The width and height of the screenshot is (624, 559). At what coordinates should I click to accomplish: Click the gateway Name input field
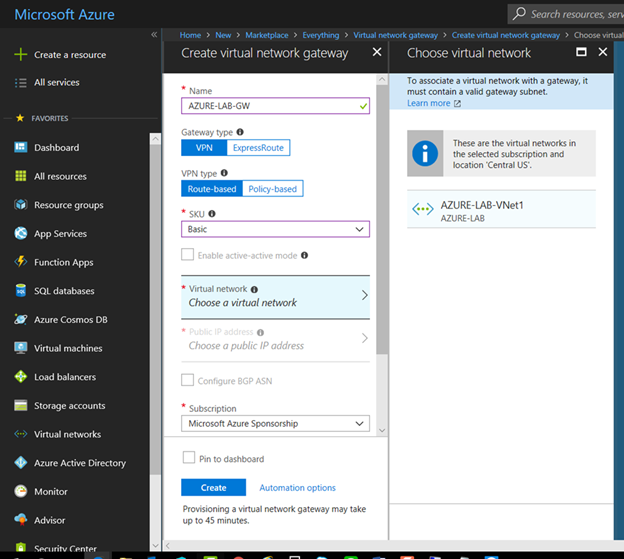click(275, 106)
